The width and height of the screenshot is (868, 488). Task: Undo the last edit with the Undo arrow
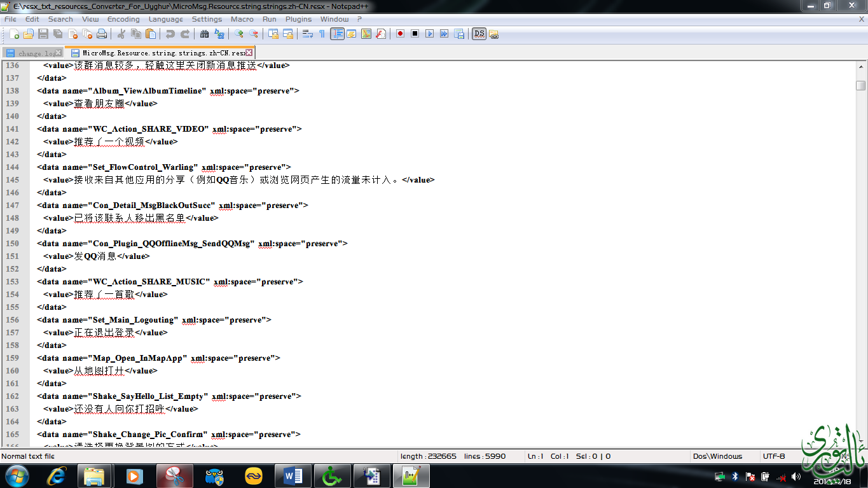pyautogui.click(x=170, y=34)
